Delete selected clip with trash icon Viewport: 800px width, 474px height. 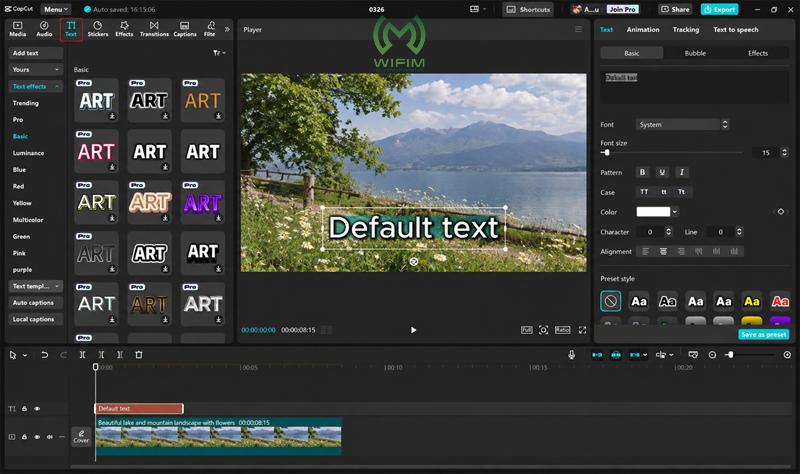(139, 355)
